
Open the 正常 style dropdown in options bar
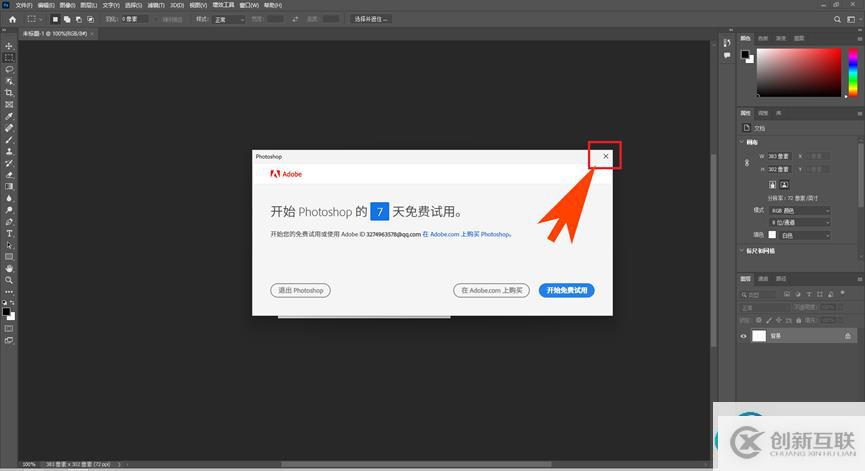(228, 19)
